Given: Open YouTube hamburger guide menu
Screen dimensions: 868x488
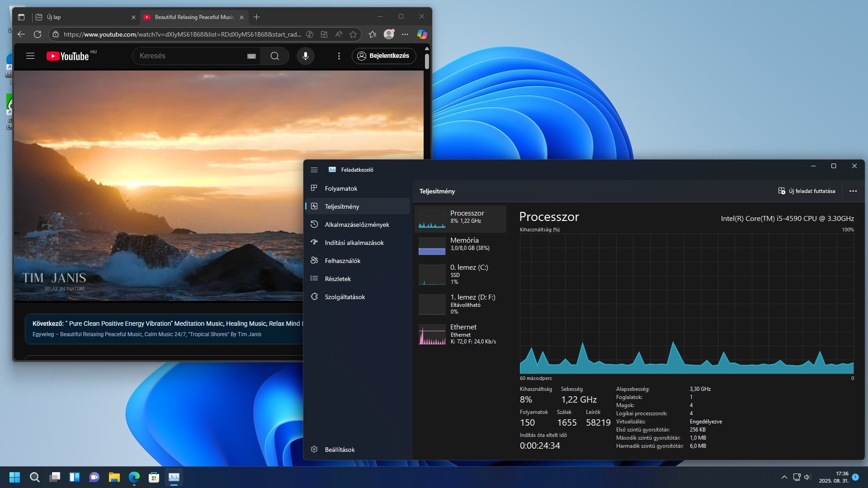Looking at the screenshot, I should (30, 56).
